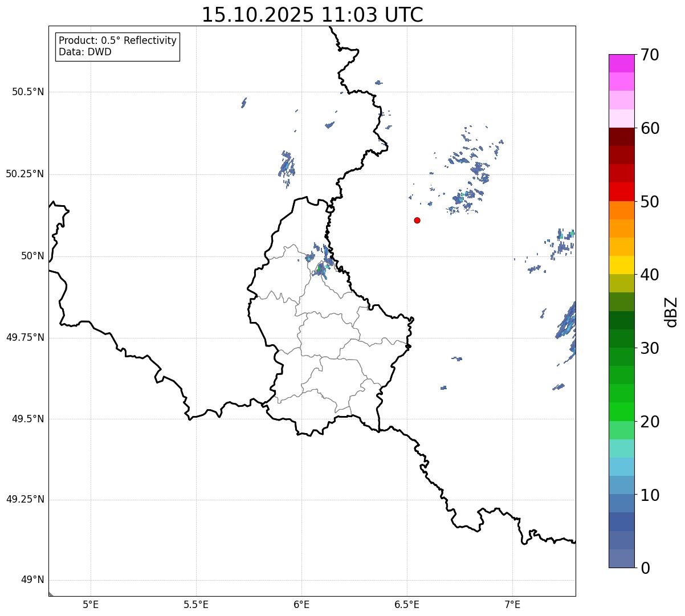
Task: Click the red station marker dot
Action: click(417, 220)
